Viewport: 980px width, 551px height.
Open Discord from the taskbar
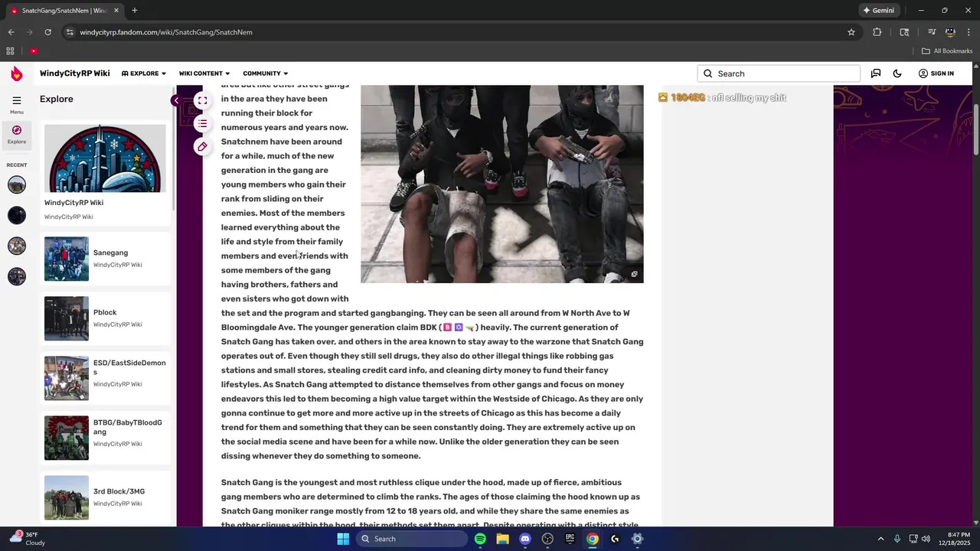[525, 539]
